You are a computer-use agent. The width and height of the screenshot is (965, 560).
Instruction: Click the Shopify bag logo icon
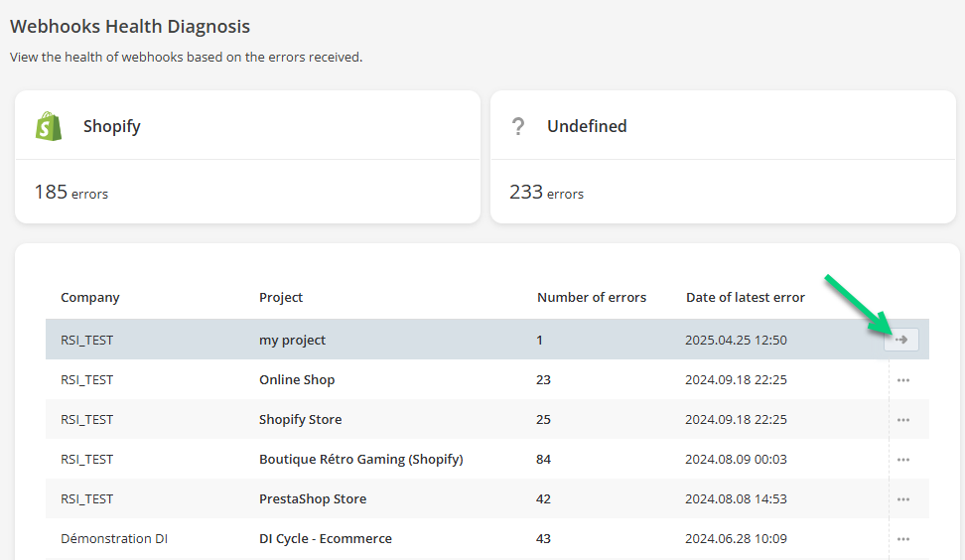click(x=49, y=126)
